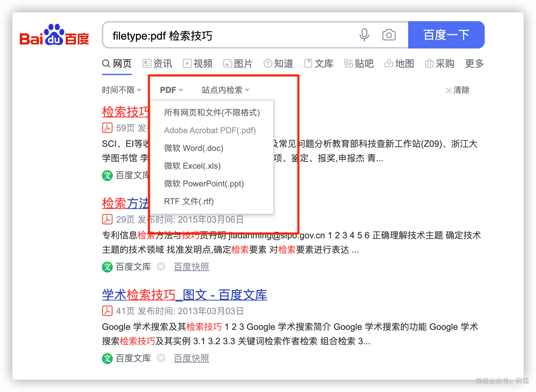
Task: Click the 百度一下 search button
Action: coord(446,35)
